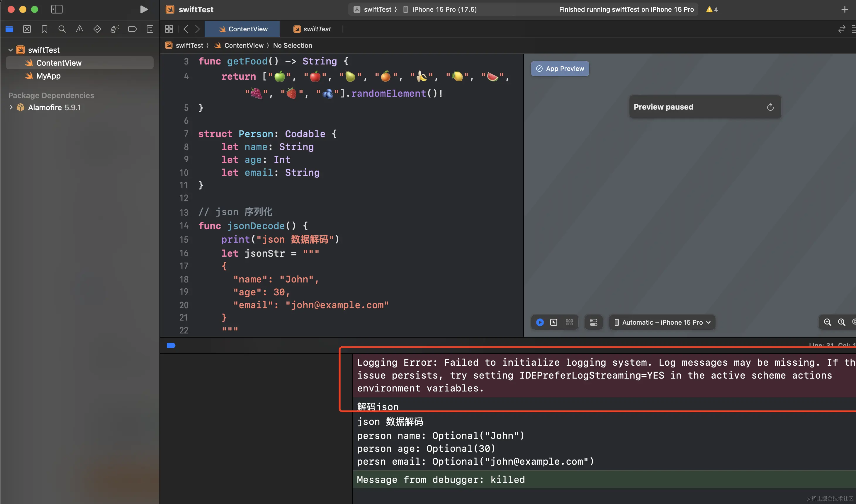Viewport: 856px width, 504px height.
Task: Toggle the live preview mode button
Action: (540, 322)
